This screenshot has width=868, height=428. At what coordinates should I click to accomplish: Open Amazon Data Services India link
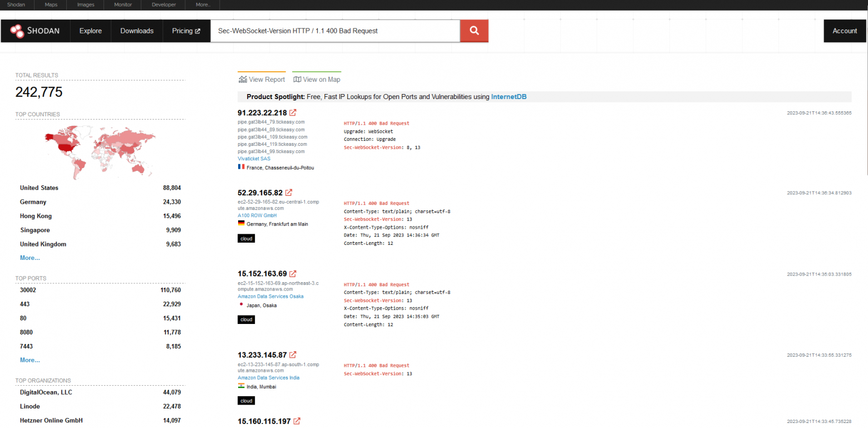pyautogui.click(x=268, y=377)
